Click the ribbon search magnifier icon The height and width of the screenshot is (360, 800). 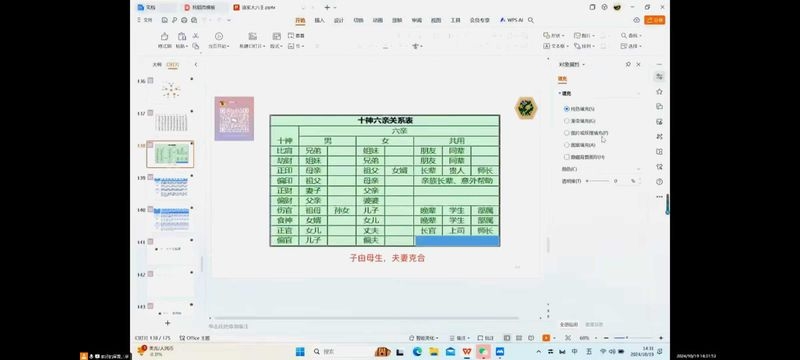[x=531, y=20]
